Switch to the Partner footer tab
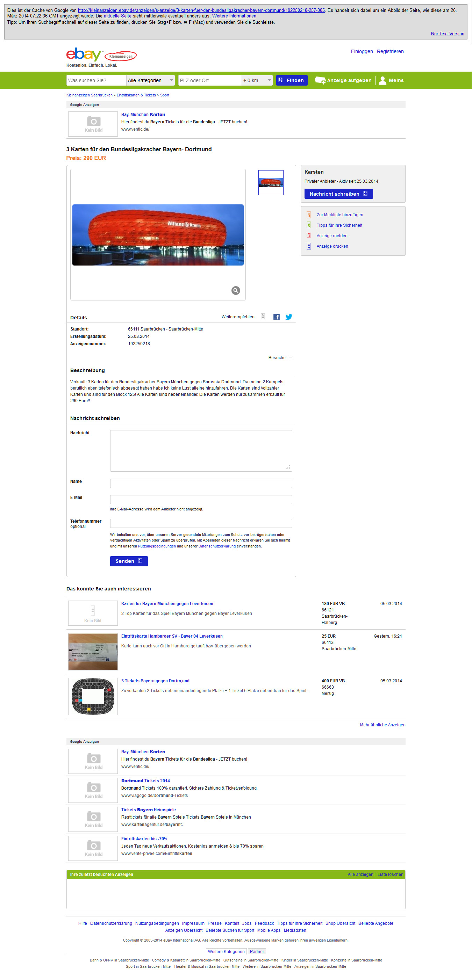472x980 pixels. click(x=257, y=952)
